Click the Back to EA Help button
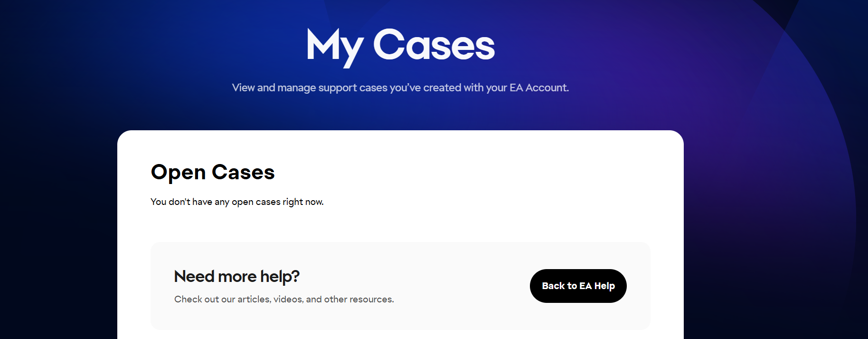This screenshot has height=339, width=868. (578, 286)
